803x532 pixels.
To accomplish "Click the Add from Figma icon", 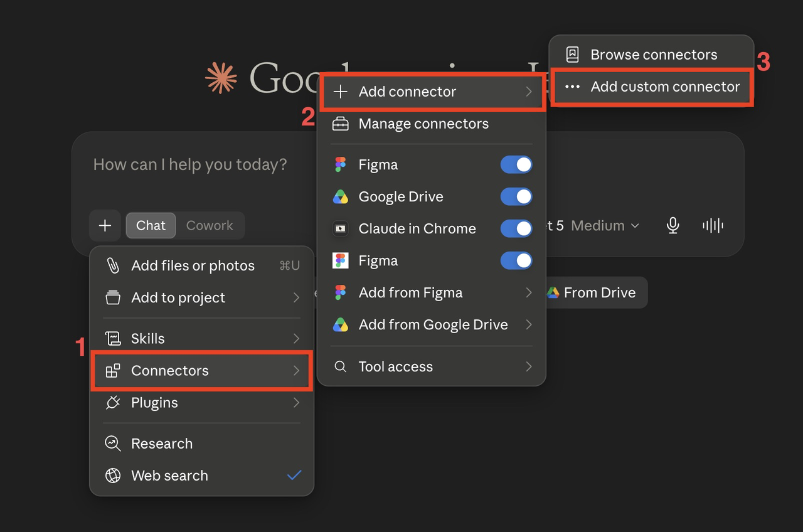I will tap(341, 293).
